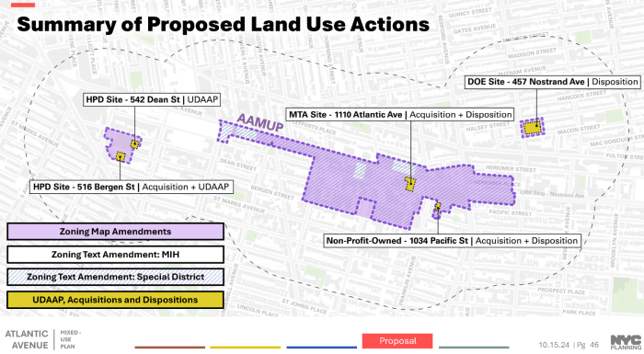Click the Zoning Text Amendment: Special District legend
Image resolution: width=644 pixels, height=354 pixels.
[115, 277]
